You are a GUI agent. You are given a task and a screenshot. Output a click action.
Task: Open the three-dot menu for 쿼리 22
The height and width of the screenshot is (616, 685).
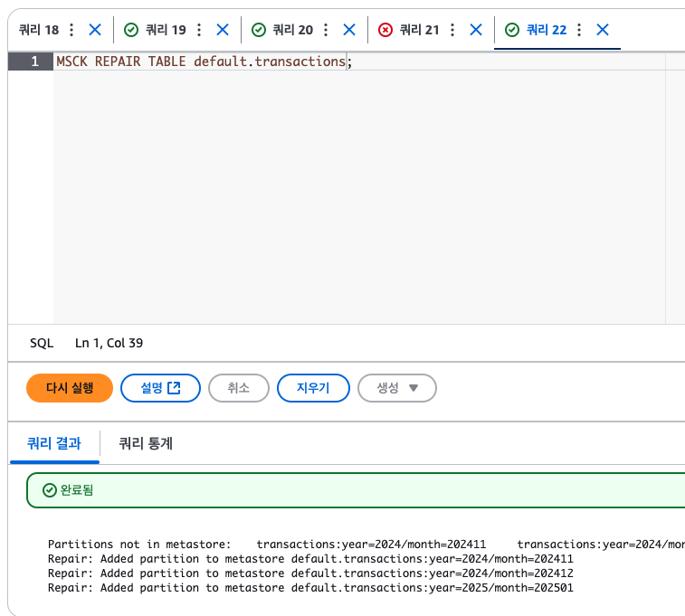pos(579,30)
